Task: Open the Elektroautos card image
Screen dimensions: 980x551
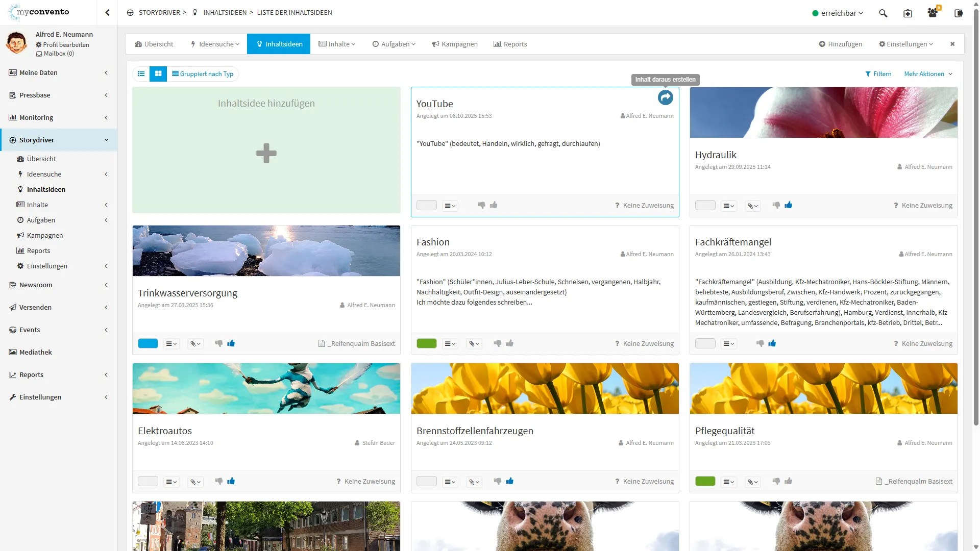Action: pos(266,388)
